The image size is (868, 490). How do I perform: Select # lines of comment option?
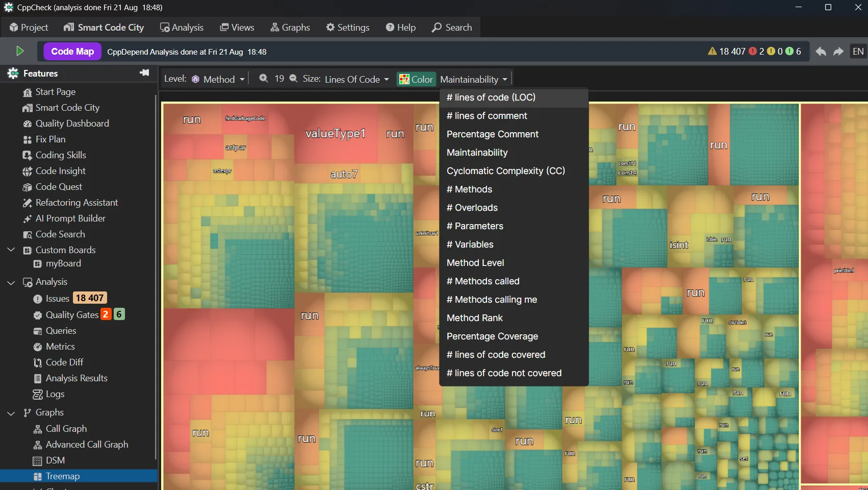pos(514,116)
